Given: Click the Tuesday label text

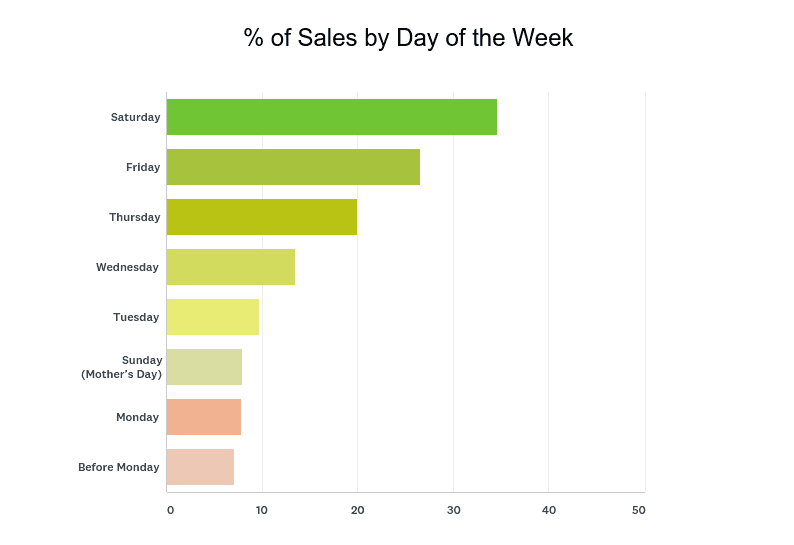Looking at the screenshot, I should coord(136,317).
